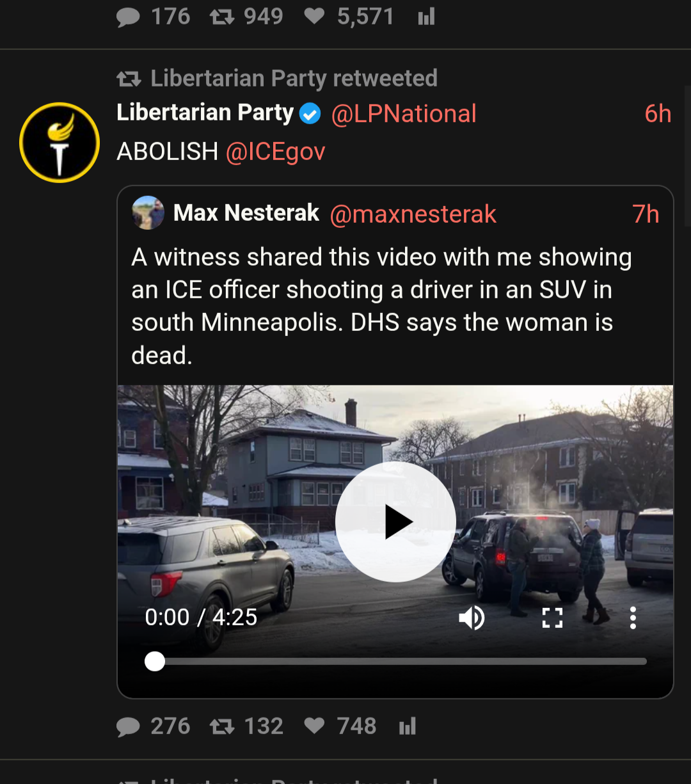This screenshot has height=784, width=691.
Task: Open Max Nesterak's profile picture
Action: pos(148,212)
